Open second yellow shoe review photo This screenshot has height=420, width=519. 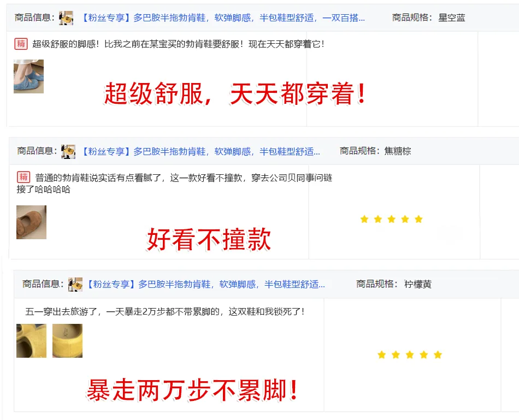point(68,341)
